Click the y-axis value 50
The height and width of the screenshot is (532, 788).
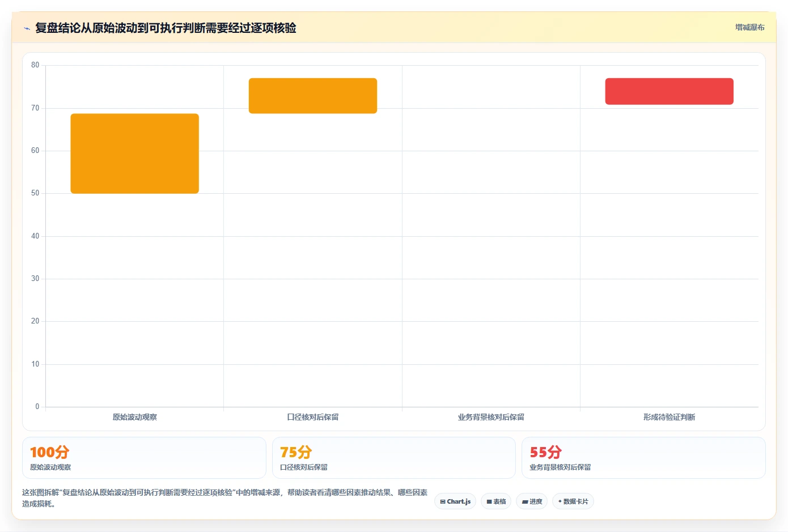35,193
